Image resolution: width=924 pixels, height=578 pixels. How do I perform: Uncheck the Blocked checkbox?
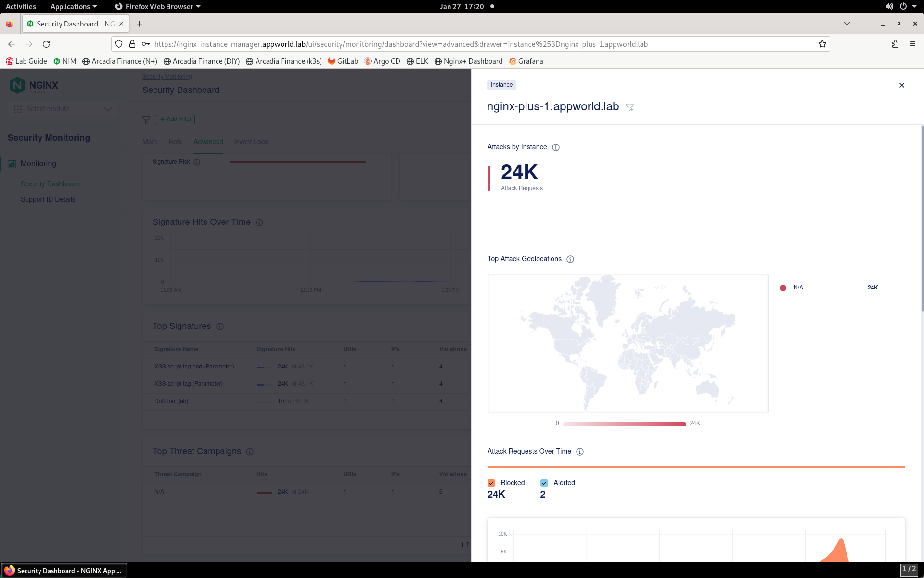[x=491, y=483]
